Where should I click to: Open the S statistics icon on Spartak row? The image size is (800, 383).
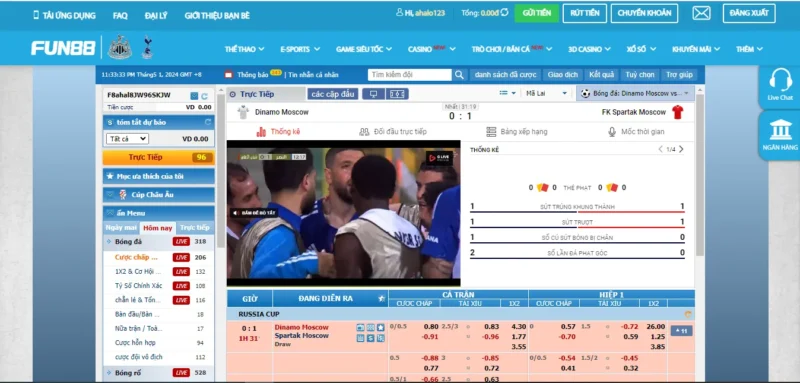[370, 338]
